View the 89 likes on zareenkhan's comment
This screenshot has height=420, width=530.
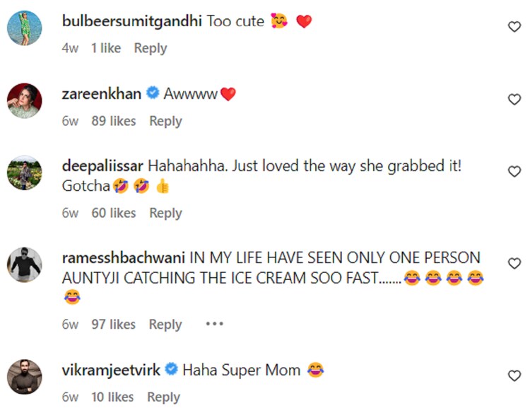(x=113, y=121)
